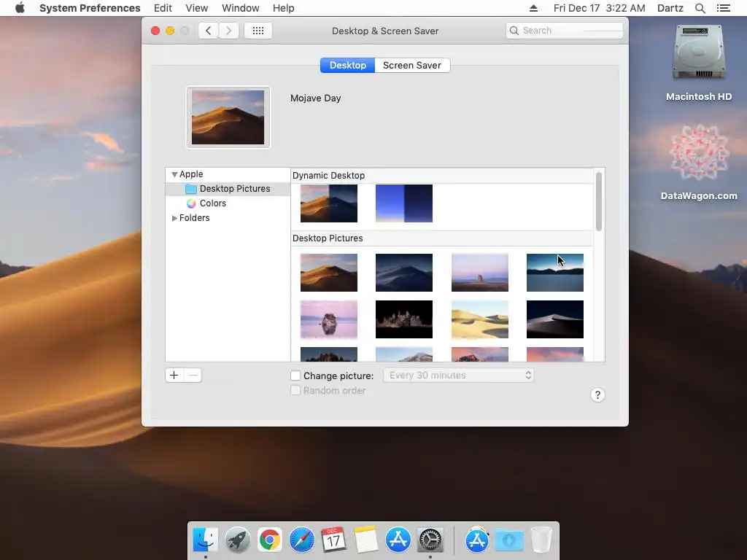Collapse the Apple tree group
This screenshot has width=747, height=560.
[x=174, y=174]
